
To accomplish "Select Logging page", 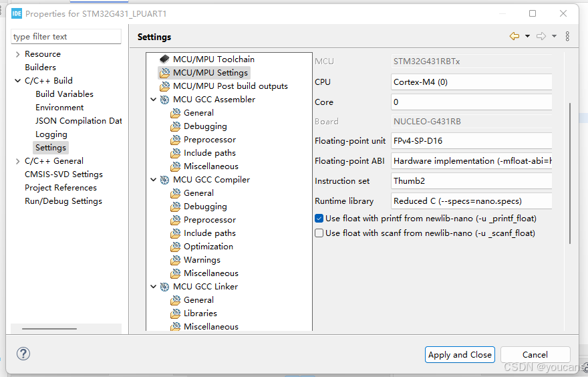I will click(51, 134).
